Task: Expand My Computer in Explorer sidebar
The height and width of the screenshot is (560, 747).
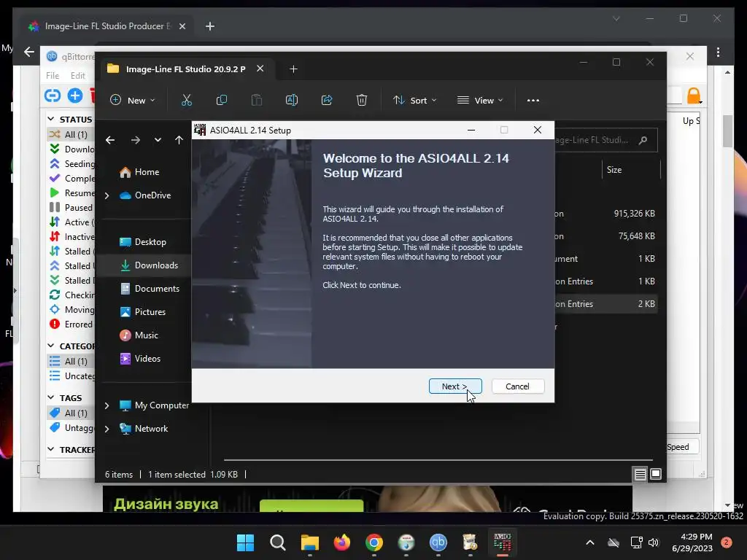Action: click(107, 405)
